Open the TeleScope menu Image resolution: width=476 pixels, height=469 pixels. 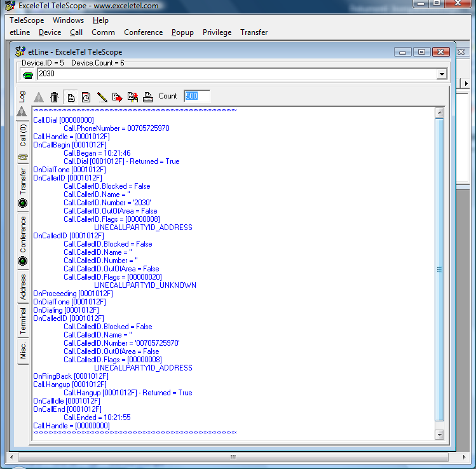coord(27,20)
